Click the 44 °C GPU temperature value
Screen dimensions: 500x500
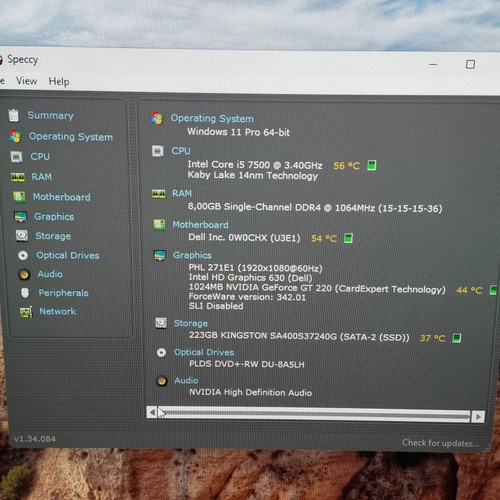pyautogui.click(x=469, y=290)
